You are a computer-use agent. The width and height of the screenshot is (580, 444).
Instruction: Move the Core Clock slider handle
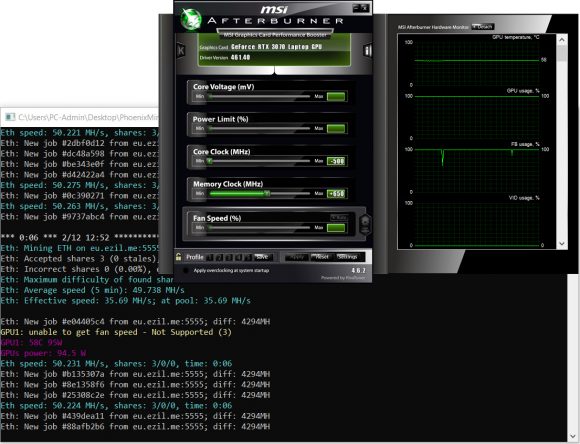(210, 161)
